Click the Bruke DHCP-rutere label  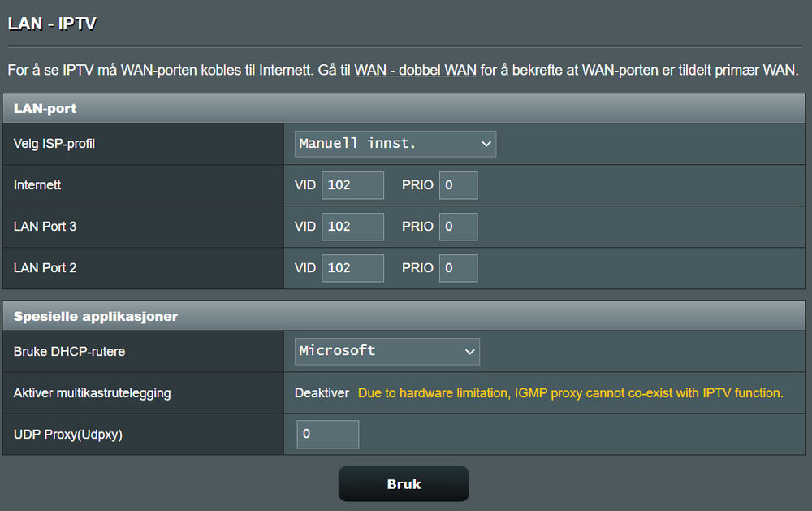tap(69, 352)
